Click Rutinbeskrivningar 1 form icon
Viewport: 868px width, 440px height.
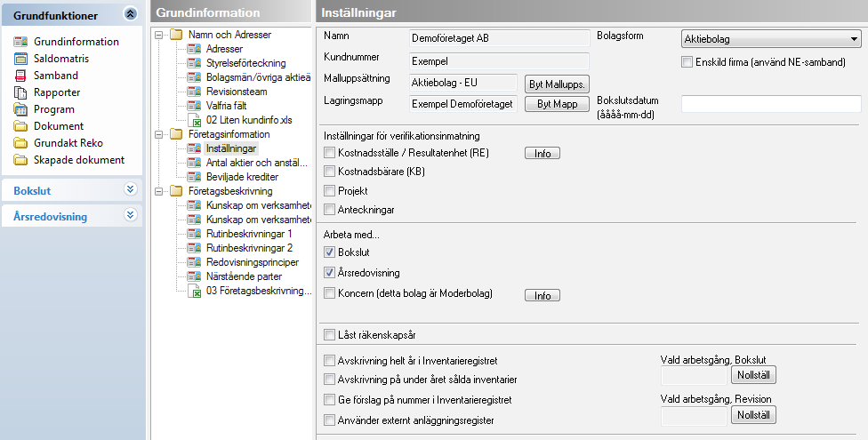coord(194,234)
